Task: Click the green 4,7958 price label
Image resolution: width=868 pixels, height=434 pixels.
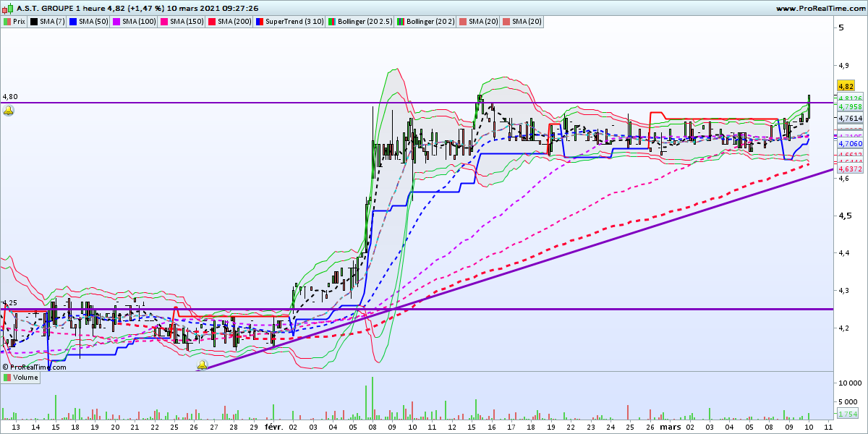Action: pos(848,106)
